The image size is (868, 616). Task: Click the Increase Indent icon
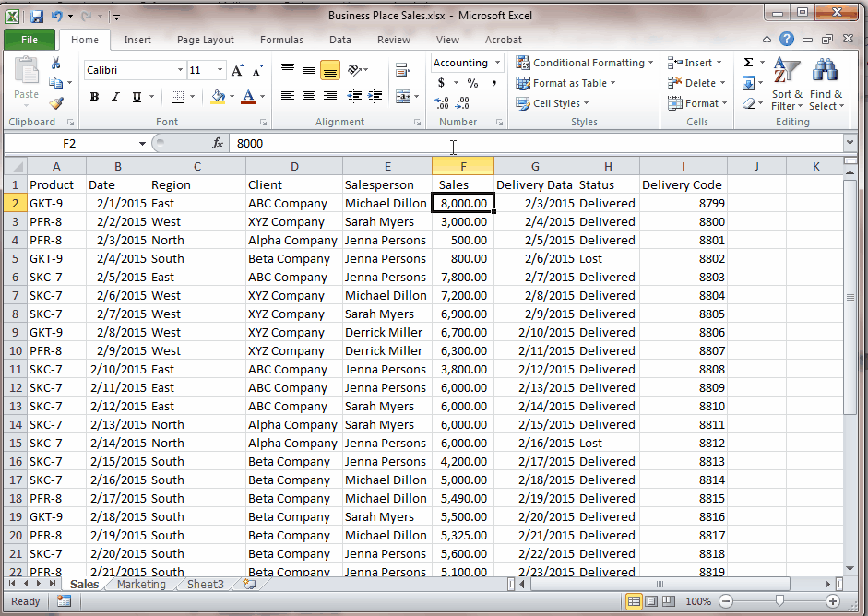pyautogui.click(x=375, y=97)
